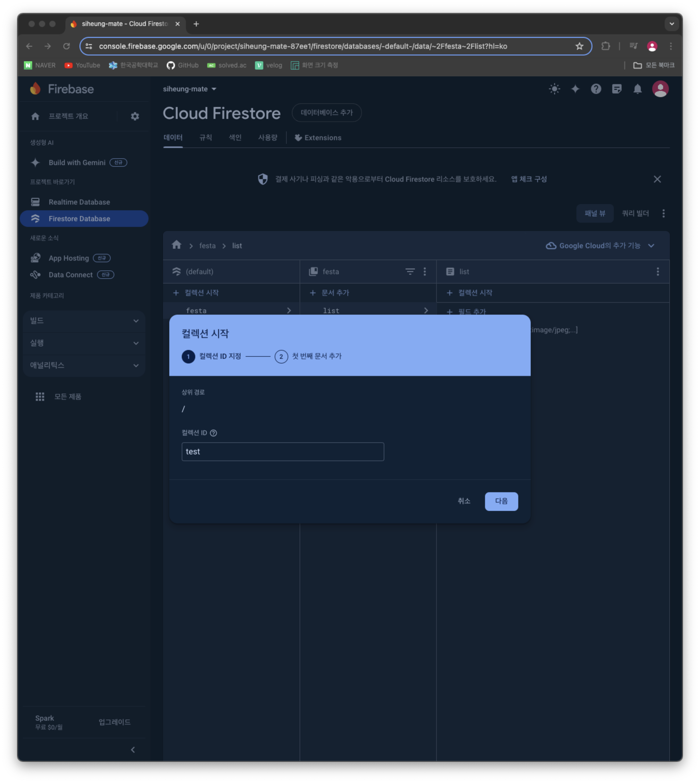
Task: Click the filter icon in festa column
Action: pyautogui.click(x=410, y=272)
